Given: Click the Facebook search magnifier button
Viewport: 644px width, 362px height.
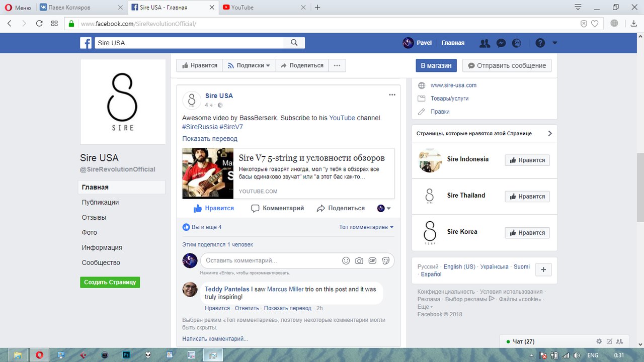Looking at the screenshot, I should point(294,43).
